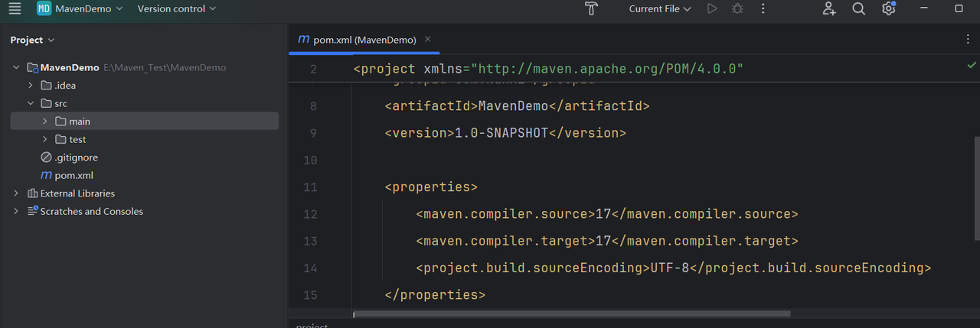
Task: Open the Version control dropdown
Action: pyautogui.click(x=176, y=9)
